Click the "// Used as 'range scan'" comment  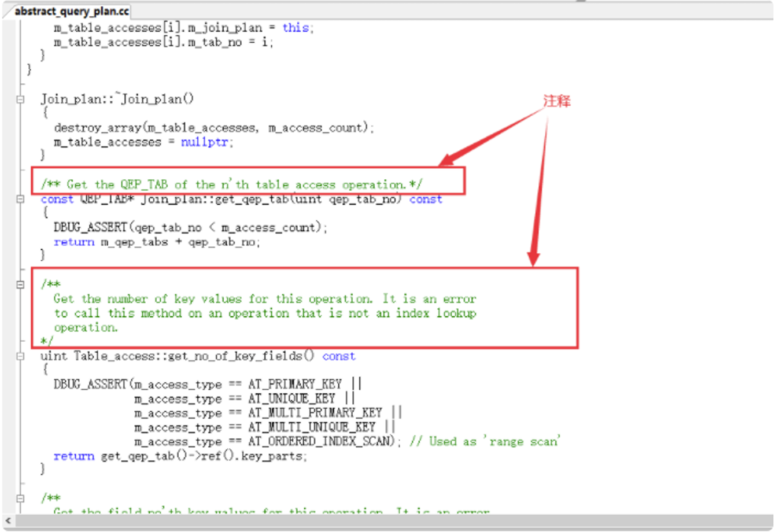(485, 442)
